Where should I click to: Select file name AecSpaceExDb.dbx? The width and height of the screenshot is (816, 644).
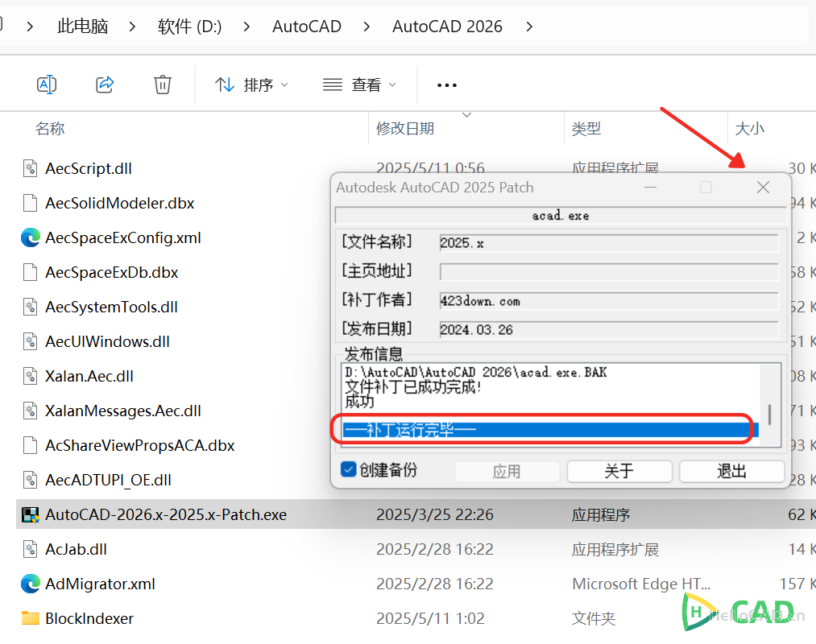(x=111, y=272)
